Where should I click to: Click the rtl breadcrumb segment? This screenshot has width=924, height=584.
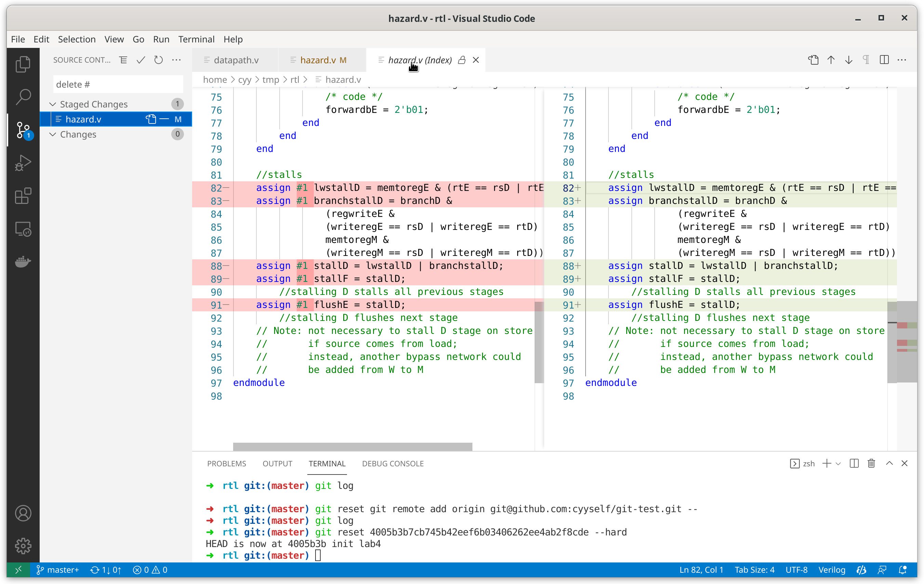tap(295, 79)
